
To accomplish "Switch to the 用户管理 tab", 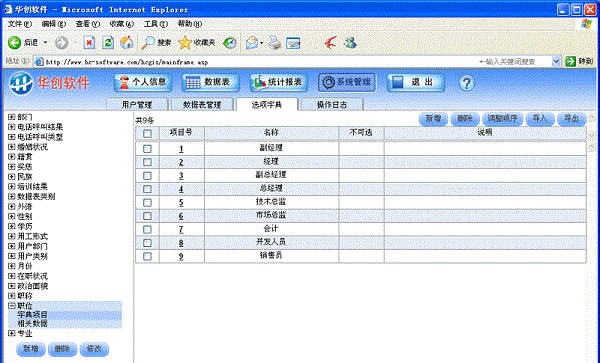I will coord(137,104).
